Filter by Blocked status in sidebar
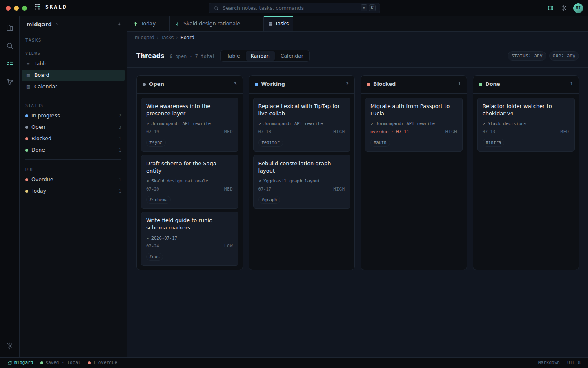Screen dimensions: 588x368 click(73, 139)
